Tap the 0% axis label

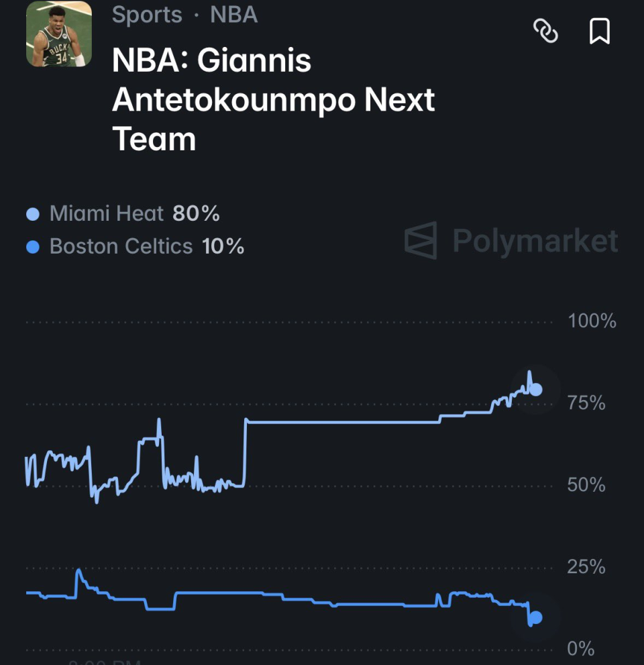pyautogui.click(x=581, y=648)
